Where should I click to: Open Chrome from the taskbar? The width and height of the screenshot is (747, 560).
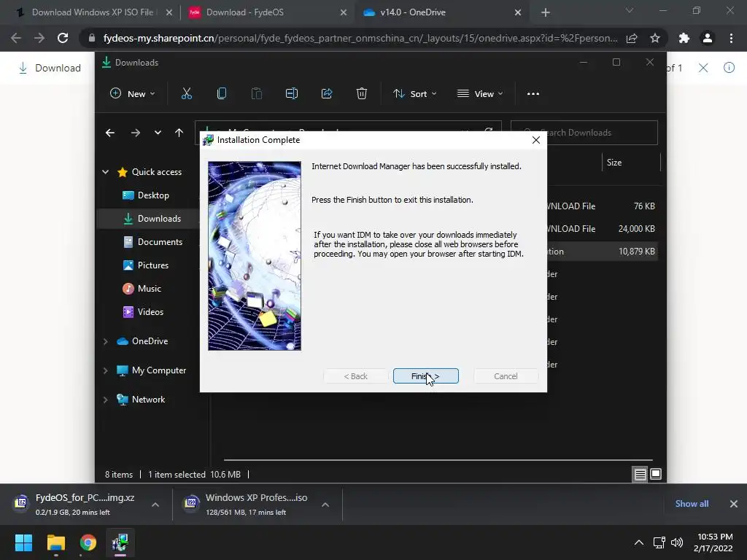88,542
